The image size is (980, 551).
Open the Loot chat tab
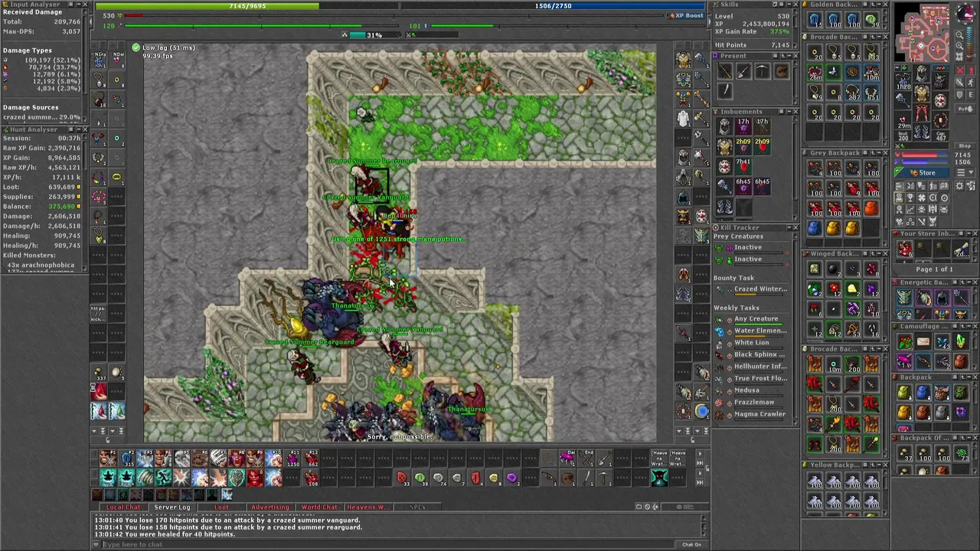click(220, 507)
